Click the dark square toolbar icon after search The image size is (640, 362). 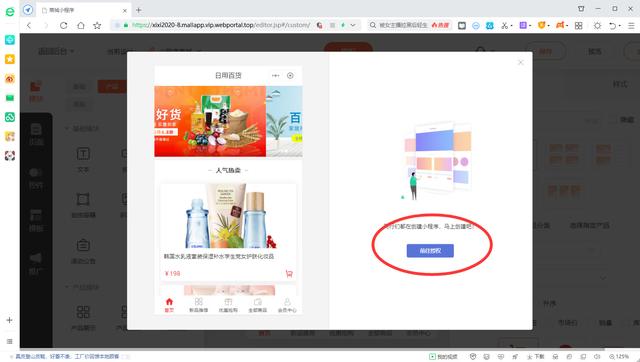[x=462, y=26]
